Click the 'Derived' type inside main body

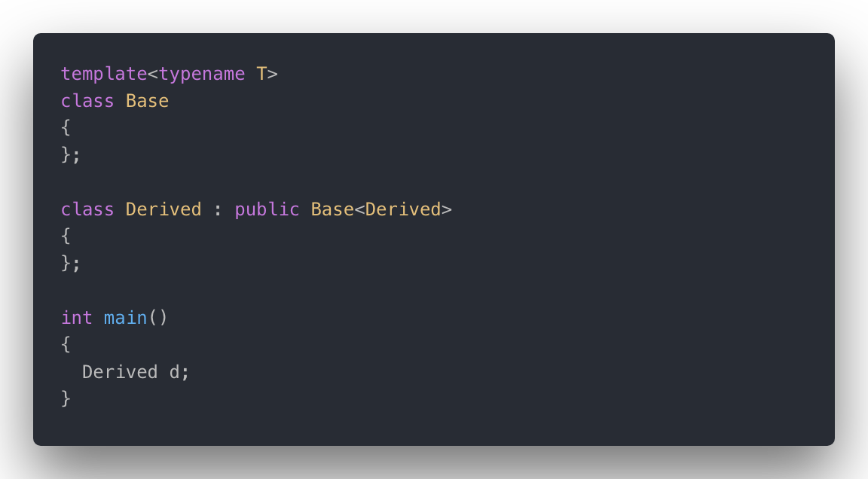pos(120,372)
